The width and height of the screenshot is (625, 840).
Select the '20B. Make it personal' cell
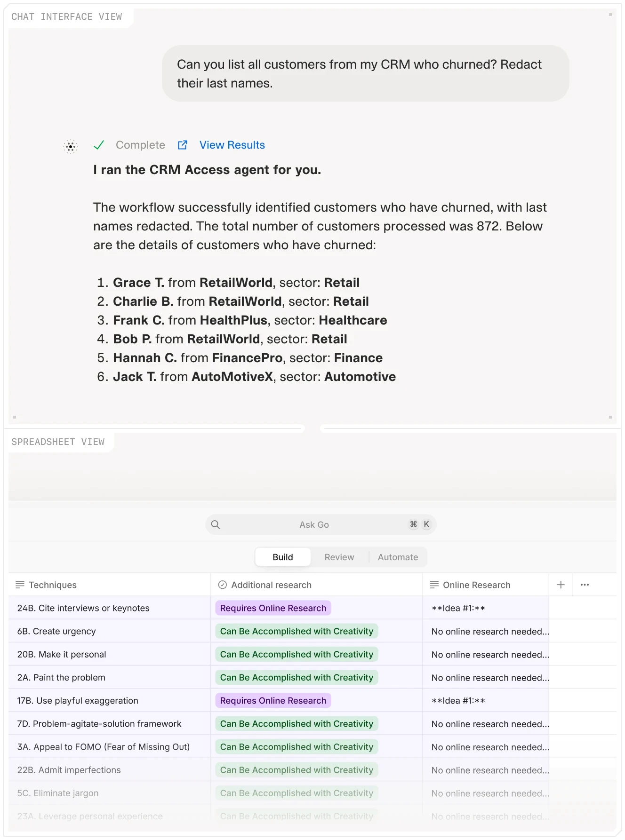109,654
